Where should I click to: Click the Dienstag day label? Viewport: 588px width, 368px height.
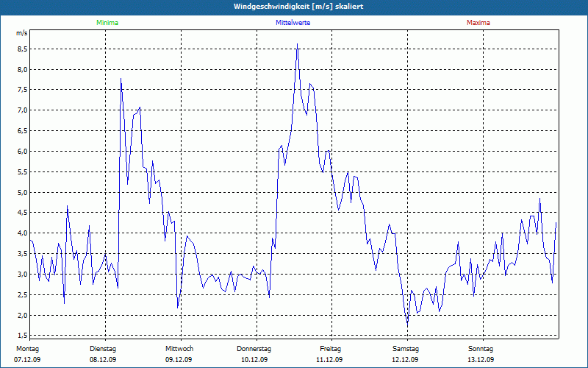click(x=103, y=349)
